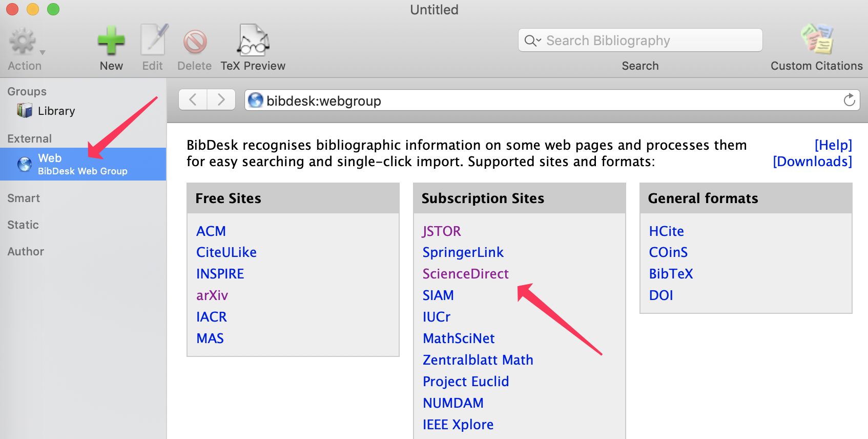Click the Delete toolbar icon
This screenshot has height=439, width=868.
195,42
